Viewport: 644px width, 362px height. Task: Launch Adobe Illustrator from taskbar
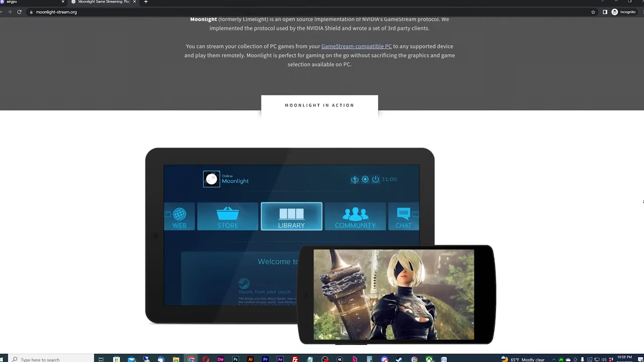pos(251,359)
